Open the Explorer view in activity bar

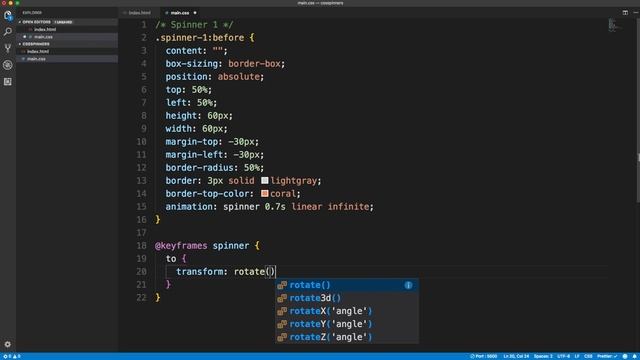pos(8,16)
